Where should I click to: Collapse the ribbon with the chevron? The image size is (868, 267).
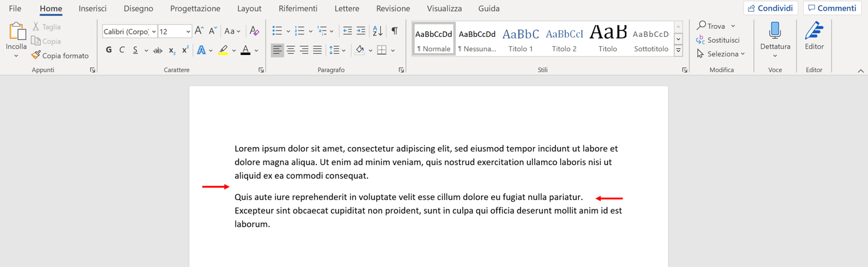click(860, 71)
